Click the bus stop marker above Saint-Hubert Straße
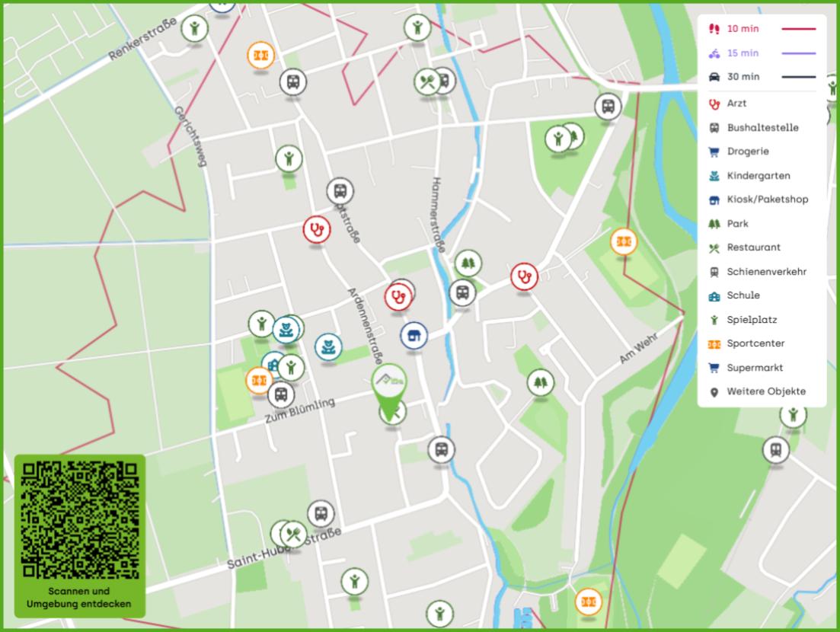Viewport: 840px width, 632px height. (x=321, y=513)
